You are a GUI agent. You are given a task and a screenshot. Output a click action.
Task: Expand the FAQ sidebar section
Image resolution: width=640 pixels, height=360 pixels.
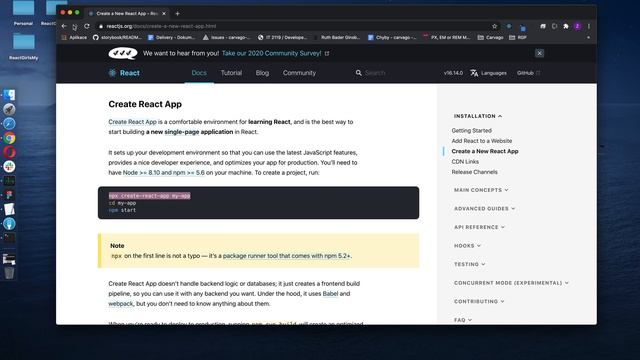[463, 320]
